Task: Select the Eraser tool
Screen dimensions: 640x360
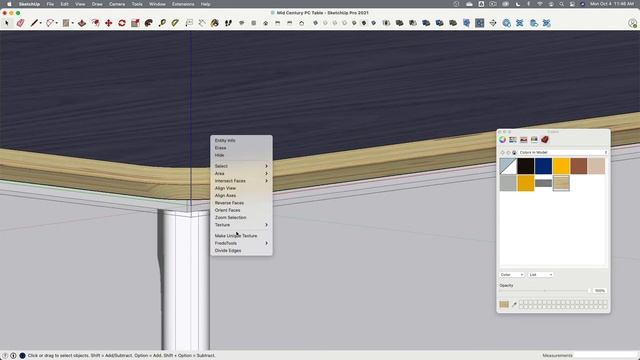Action: (x=20, y=23)
